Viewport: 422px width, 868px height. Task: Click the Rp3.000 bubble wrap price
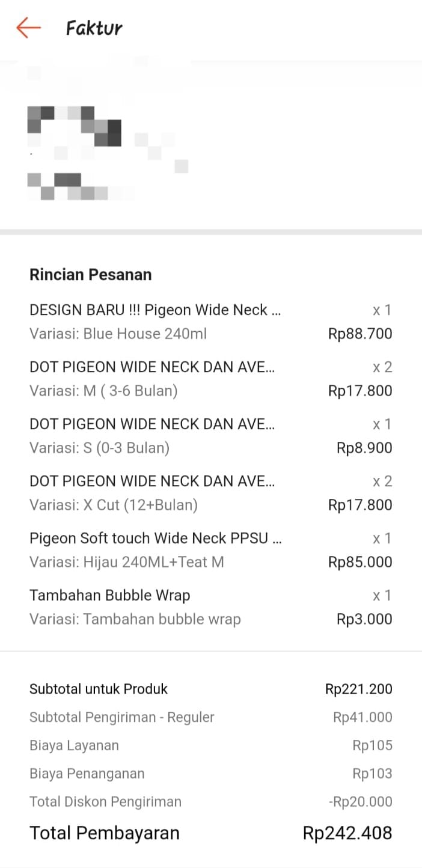[x=364, y=619]
